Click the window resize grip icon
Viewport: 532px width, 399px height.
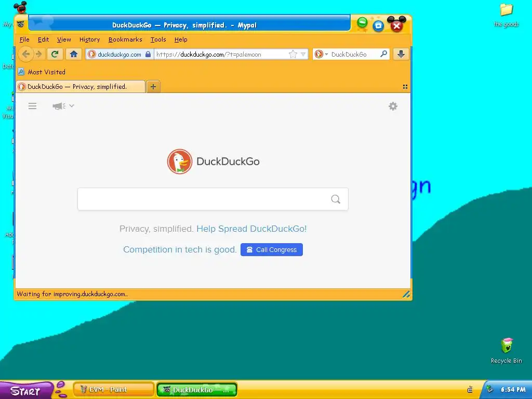click(406, 294)
